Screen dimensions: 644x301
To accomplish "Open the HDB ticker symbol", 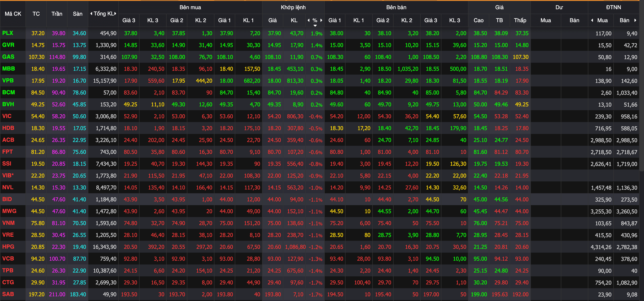I will click(x=8, y=128).
